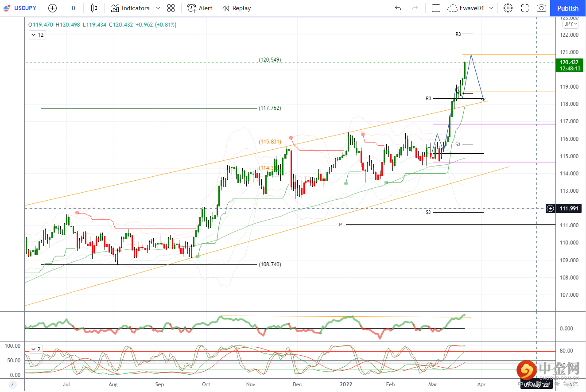Click the undo arrow icon
This screenshot has width=586, height=392.
[x=398, y=8]
